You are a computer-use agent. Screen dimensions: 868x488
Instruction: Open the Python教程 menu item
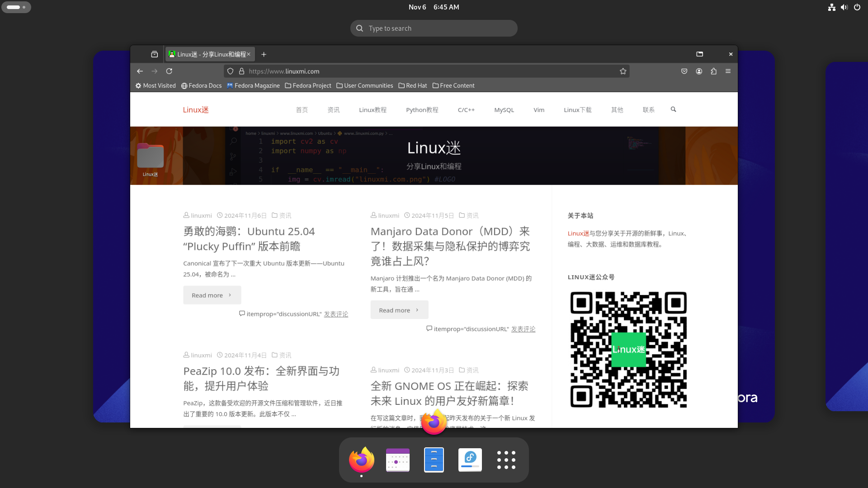(x=422, y=110)
